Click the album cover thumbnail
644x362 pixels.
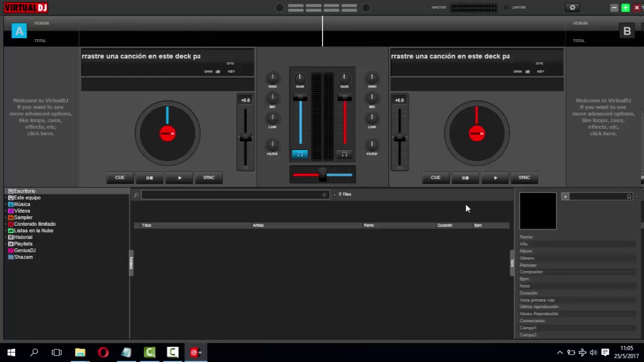tap(538, 211)
